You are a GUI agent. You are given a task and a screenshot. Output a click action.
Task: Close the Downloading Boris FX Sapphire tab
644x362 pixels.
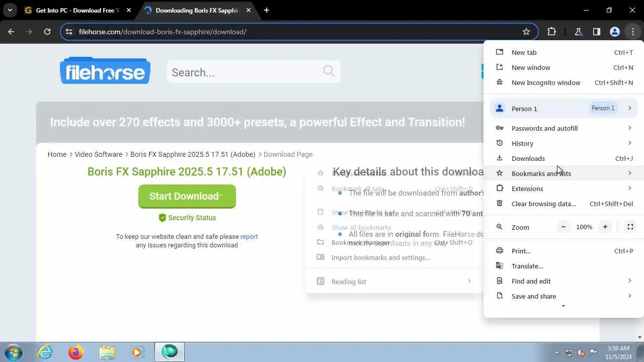pos(249,10)
